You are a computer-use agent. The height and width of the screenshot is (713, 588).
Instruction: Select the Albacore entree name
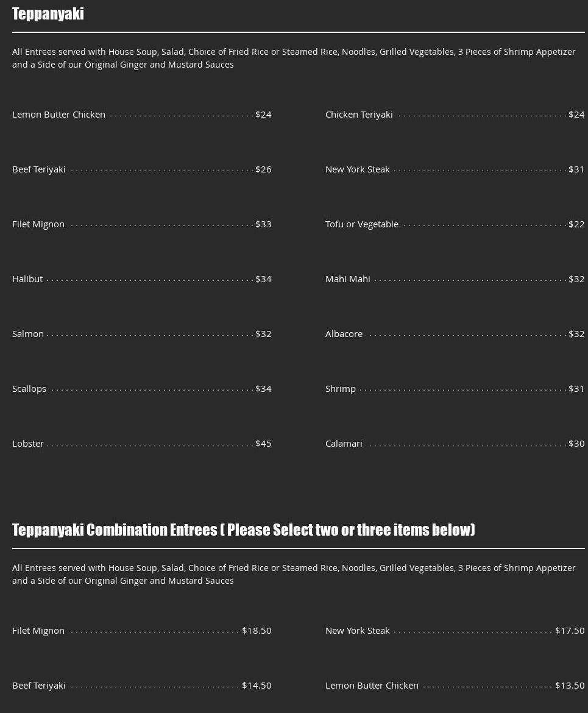point(344,334)
